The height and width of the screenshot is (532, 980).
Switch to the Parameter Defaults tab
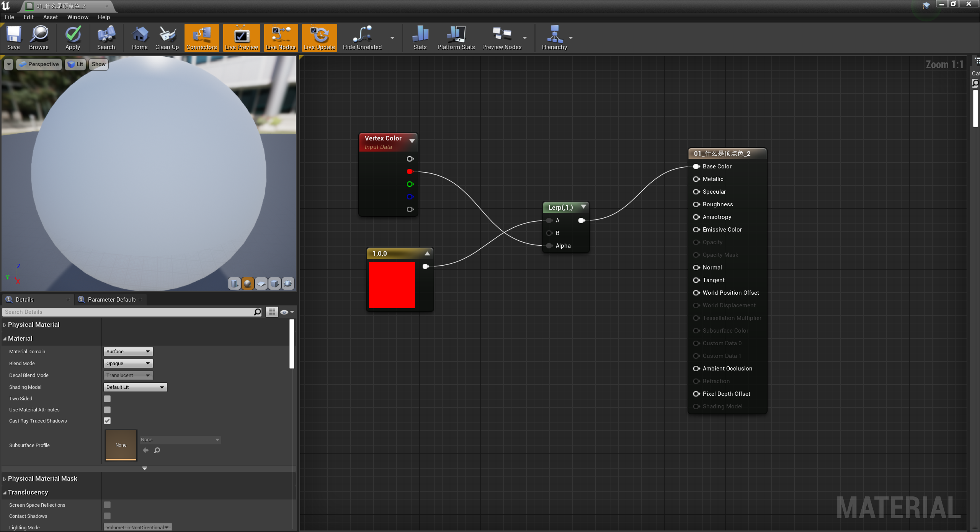(x=111, y=299)
